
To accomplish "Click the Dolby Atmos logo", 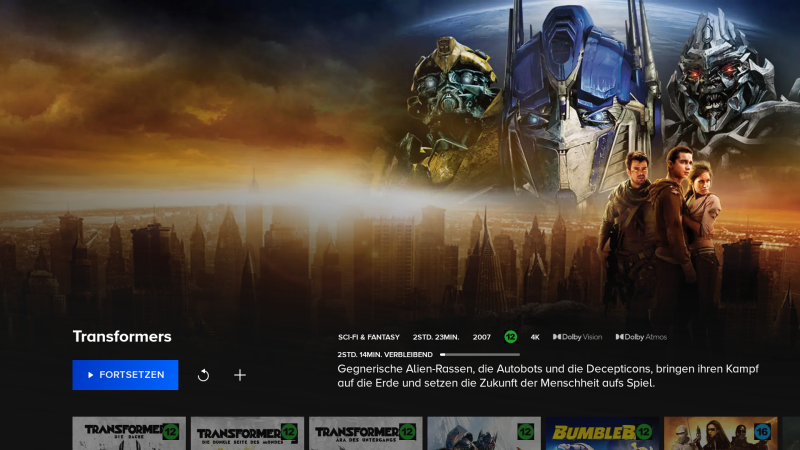I will click(x=641, y=337).
